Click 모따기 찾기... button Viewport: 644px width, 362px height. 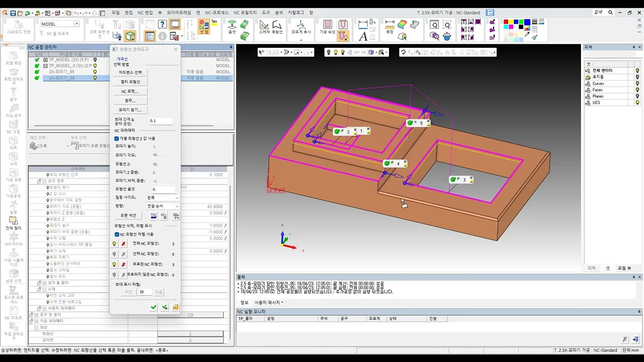coord(130,110)
